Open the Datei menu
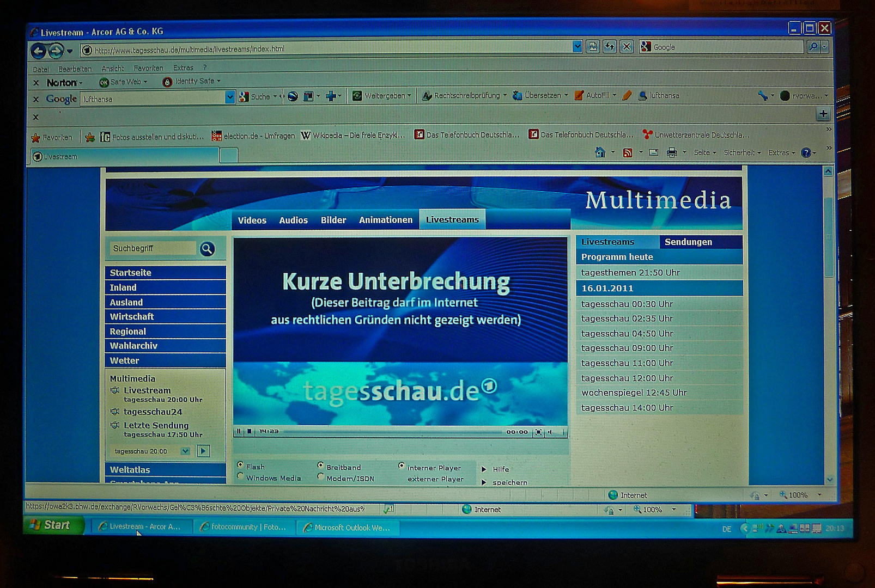 [x=40, y=69]
